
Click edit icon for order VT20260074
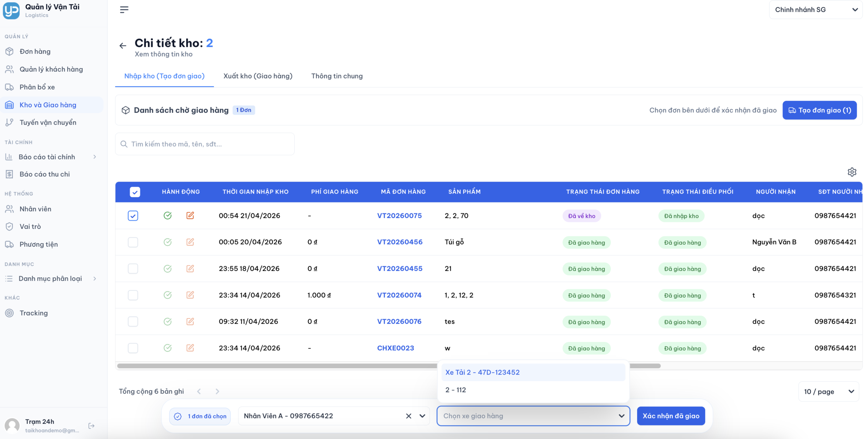tap(190, 295)
